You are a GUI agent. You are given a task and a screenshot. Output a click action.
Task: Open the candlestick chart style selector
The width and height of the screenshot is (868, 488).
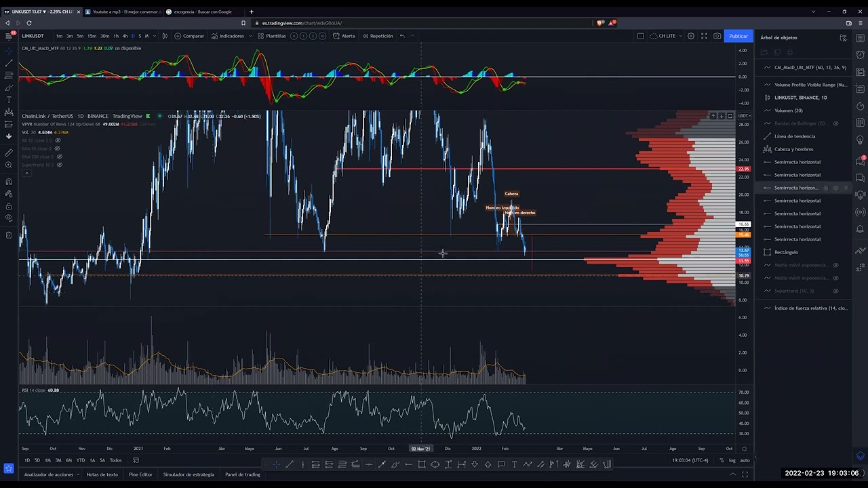click(165, 36)
